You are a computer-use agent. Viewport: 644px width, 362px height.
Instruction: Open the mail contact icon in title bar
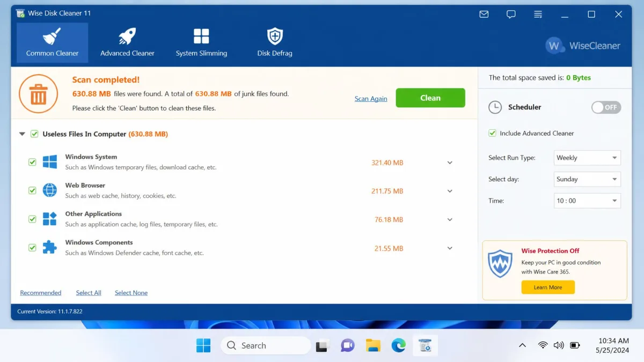(x=484, y=14)
